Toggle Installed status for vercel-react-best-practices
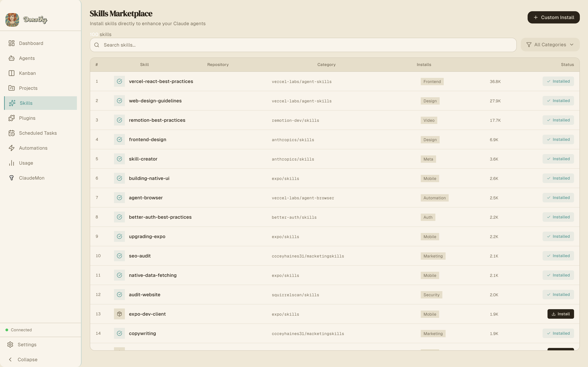The height and width of the screenshot is (367, 588). pos(558,81)
